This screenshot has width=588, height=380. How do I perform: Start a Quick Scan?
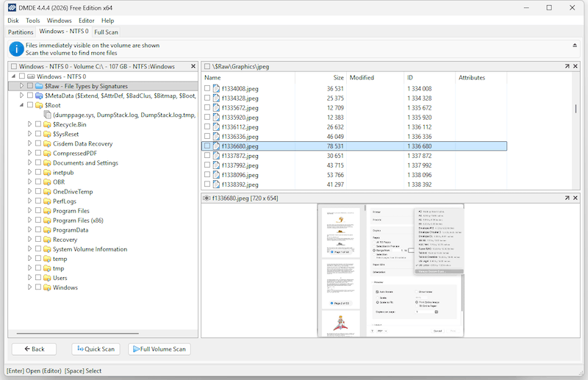coord(96,349)
